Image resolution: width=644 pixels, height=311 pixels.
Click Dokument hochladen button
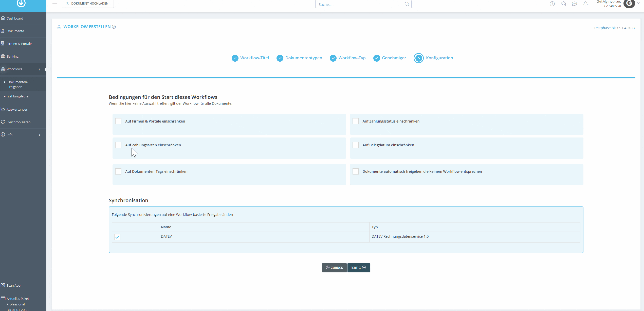coord(88,4)
